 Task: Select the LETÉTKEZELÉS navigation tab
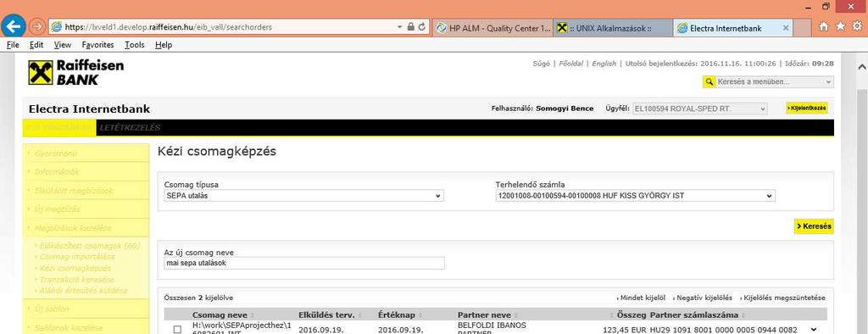click(130, 128)
